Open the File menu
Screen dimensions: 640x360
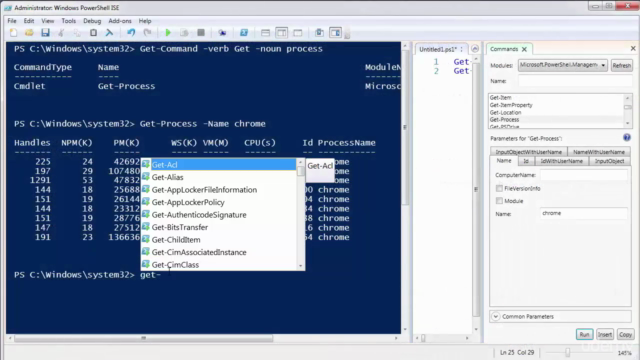click(12, 21)
